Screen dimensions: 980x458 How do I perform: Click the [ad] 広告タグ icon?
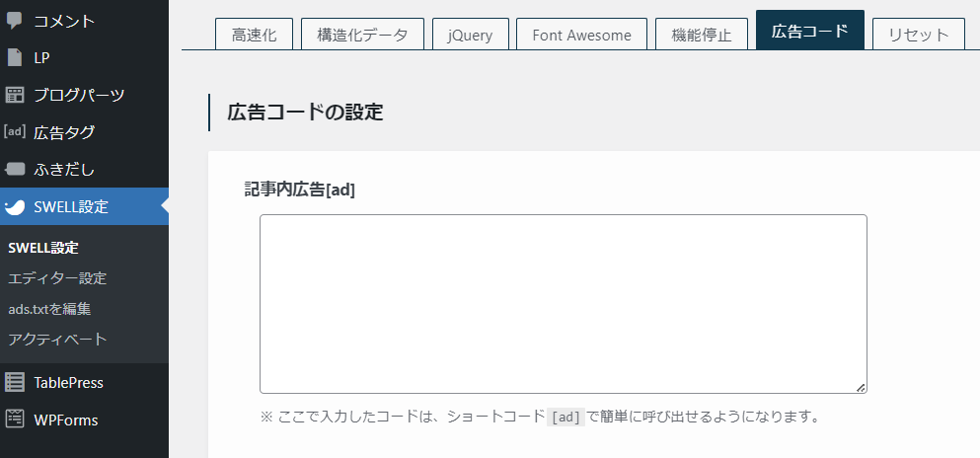(x=15, y=132)
